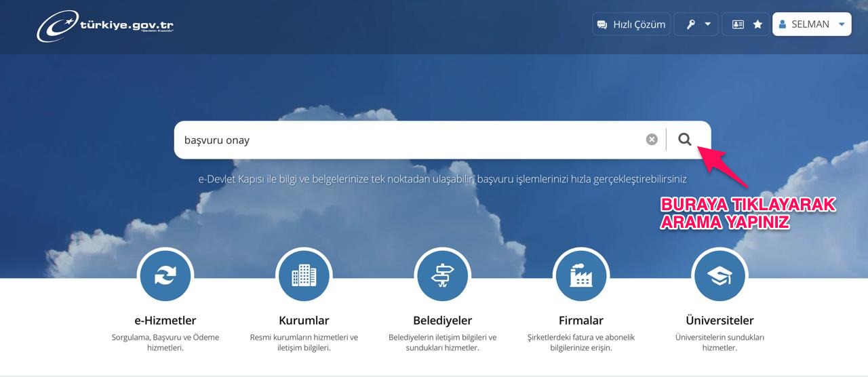Focus the search box containing 'başvuru onay'

[x=407, y=140]
